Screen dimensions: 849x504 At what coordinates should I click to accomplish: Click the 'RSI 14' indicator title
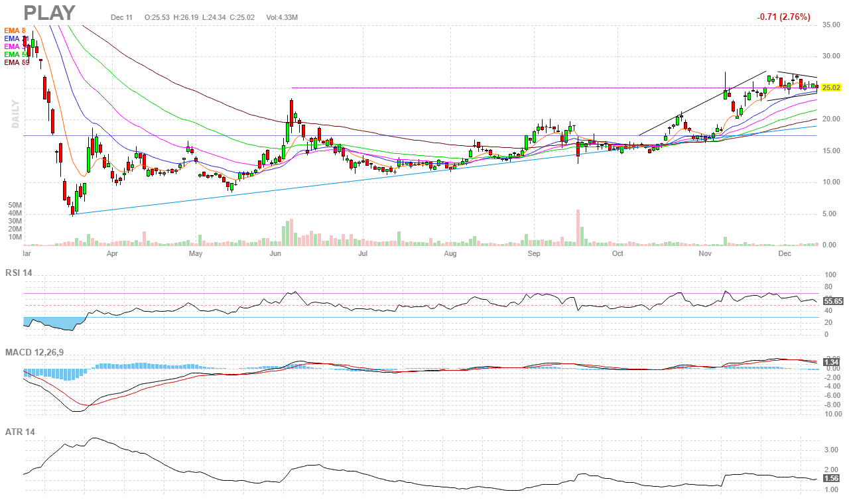[19, 273]
